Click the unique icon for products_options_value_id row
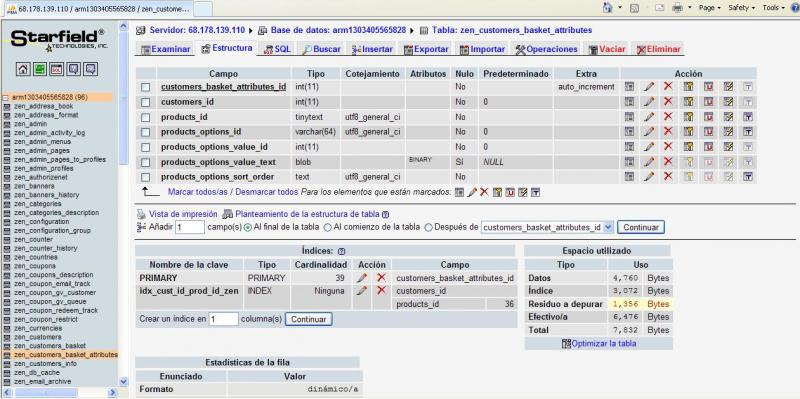 click(708, 147)
